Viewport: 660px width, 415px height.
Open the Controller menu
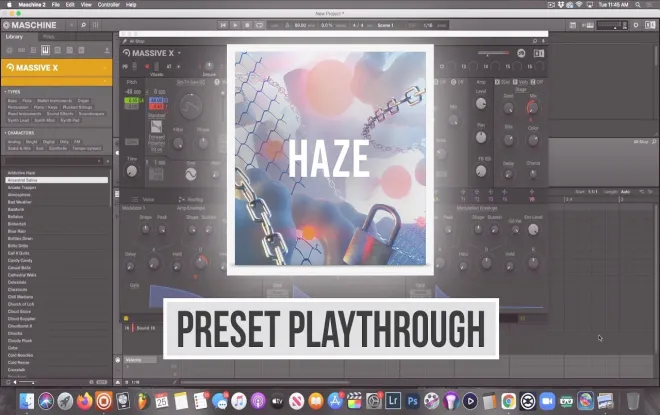coord(109,5)
